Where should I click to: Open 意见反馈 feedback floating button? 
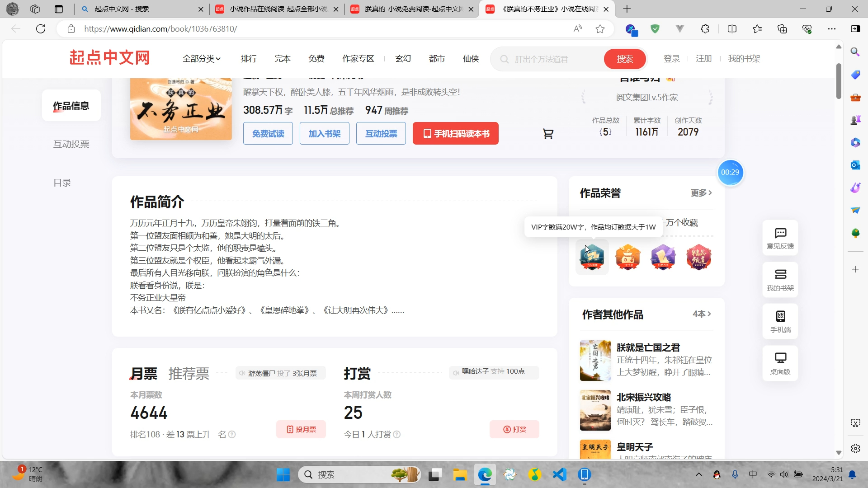780,238
